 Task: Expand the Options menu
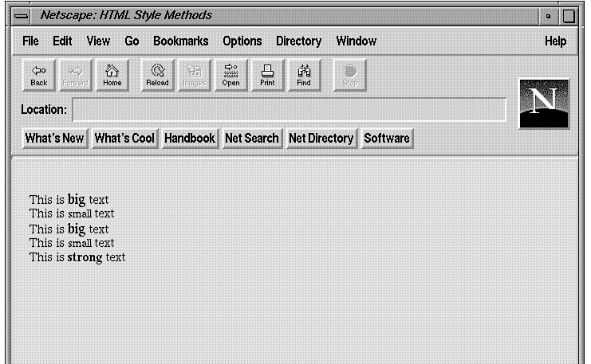[x=242, y=41]
